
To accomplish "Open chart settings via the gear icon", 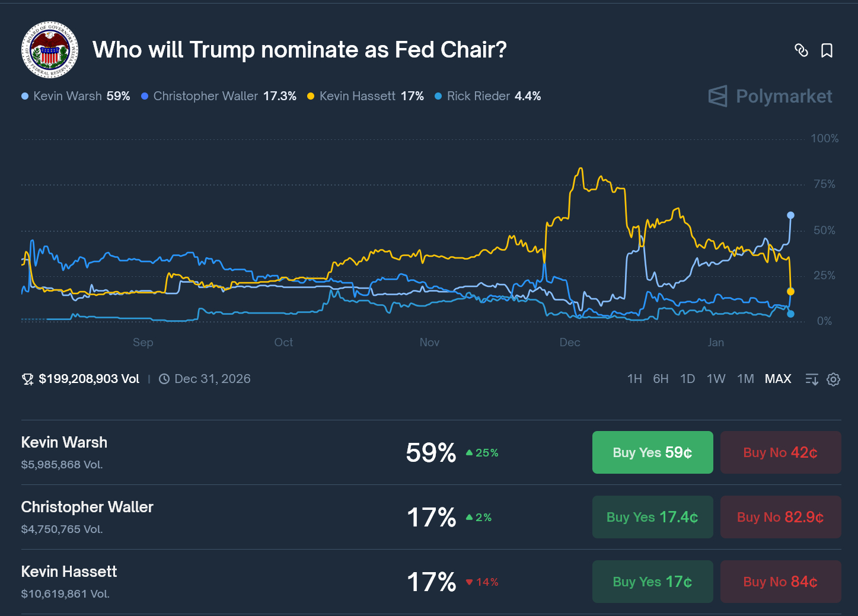I will click(x=833, y=379).
